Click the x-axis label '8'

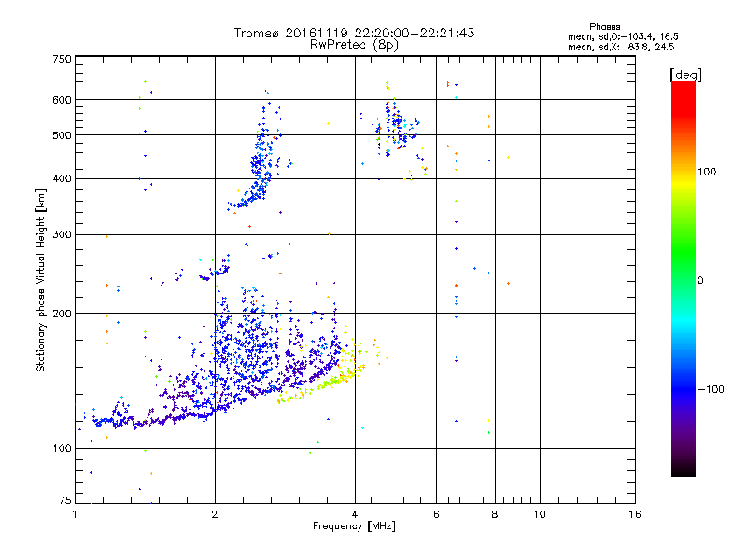pyautogui.click(x=495, y=514)
